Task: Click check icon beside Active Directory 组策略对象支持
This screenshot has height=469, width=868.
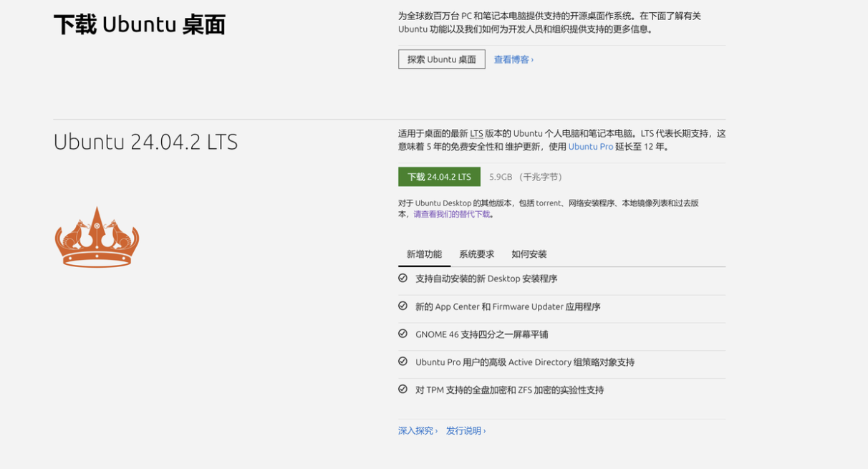Action: [x=402, y=362]
